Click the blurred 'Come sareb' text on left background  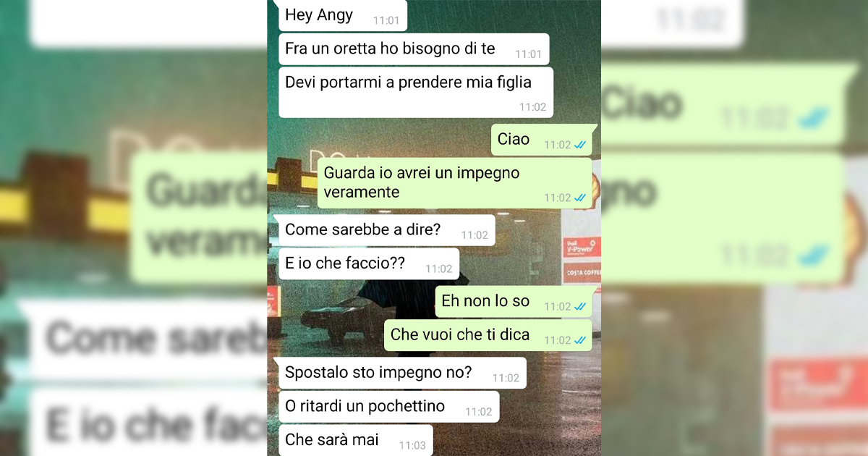click(156, 339)
